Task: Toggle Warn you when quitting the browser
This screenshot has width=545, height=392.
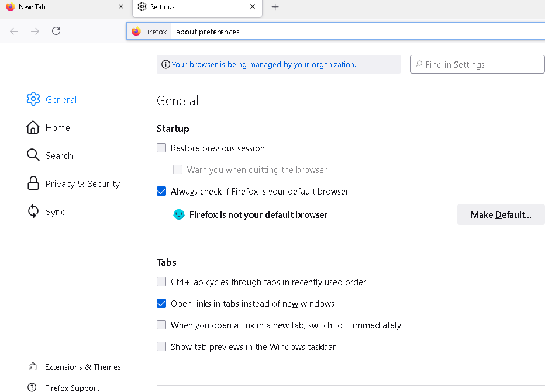Action: tap(178, 169)
